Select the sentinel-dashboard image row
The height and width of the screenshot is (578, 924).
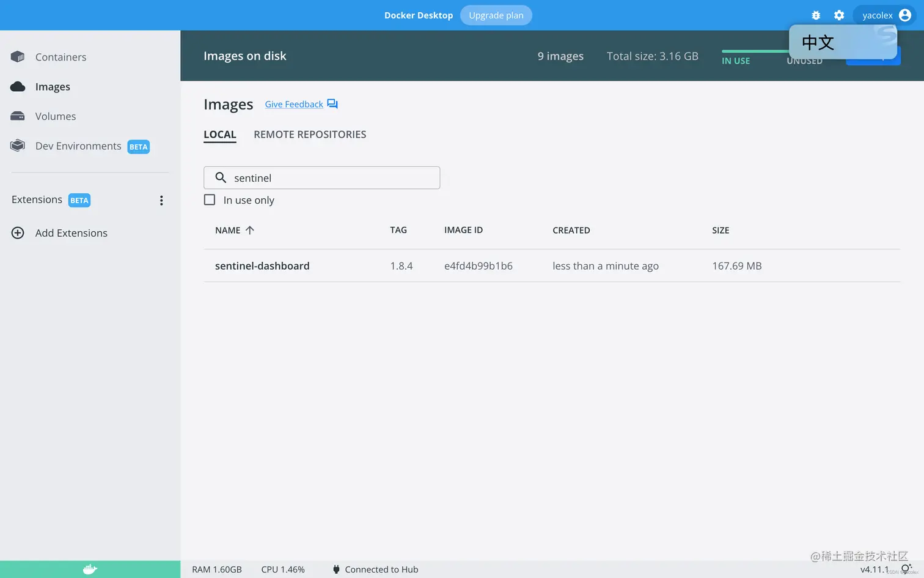click(552, 265)
